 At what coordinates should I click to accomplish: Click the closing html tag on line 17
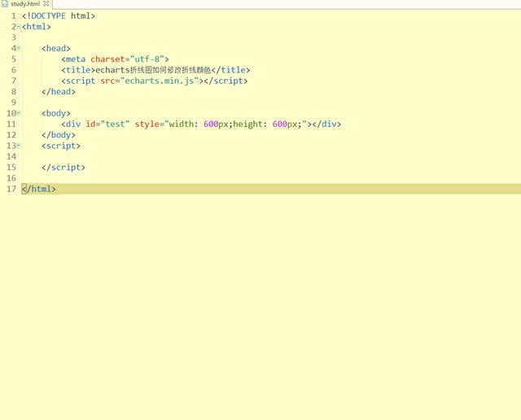pyautogui.click(x=39, y=189)
